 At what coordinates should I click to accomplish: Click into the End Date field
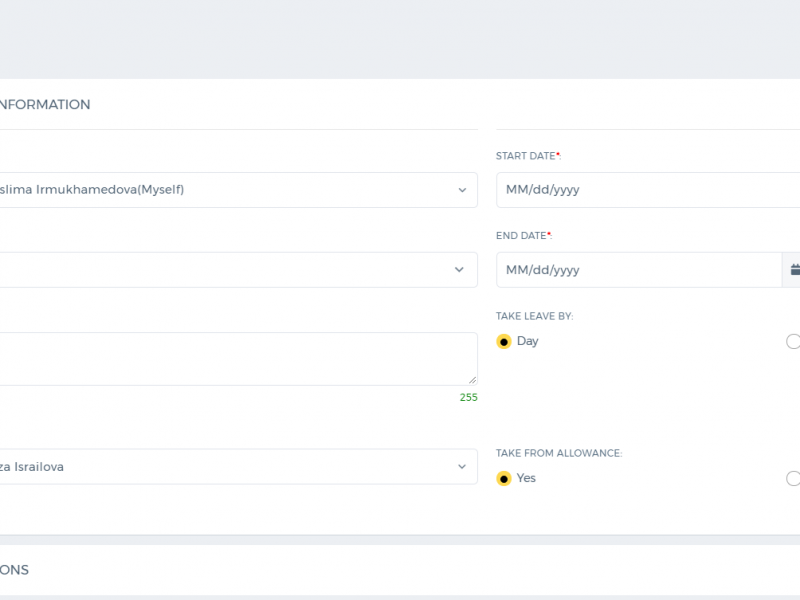pyautogui.click(x=639, y=270)
